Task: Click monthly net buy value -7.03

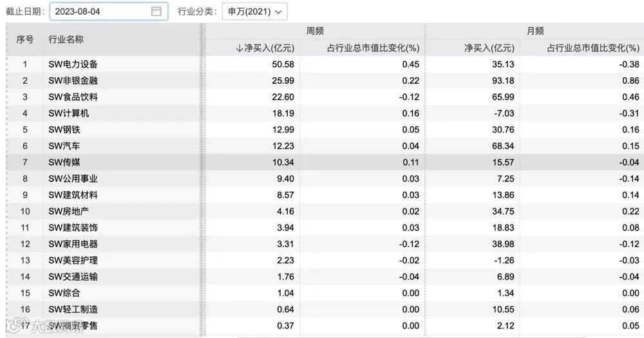Action: click(x=504, y=113)
